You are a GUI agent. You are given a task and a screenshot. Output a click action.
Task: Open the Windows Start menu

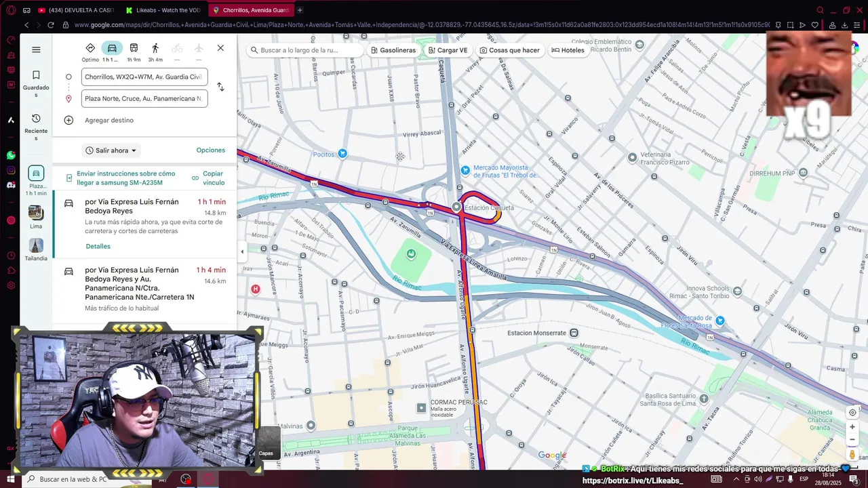click(11, 479)
